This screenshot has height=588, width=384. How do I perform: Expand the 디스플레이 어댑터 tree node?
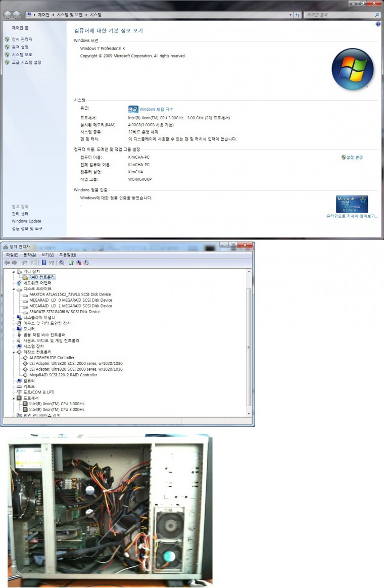coord(14,318)
